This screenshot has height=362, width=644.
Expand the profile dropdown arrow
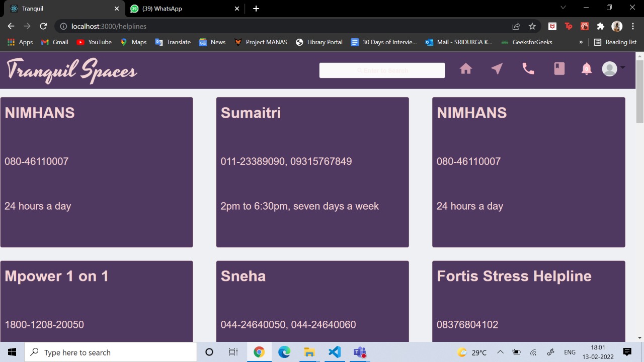pos(622,67)
